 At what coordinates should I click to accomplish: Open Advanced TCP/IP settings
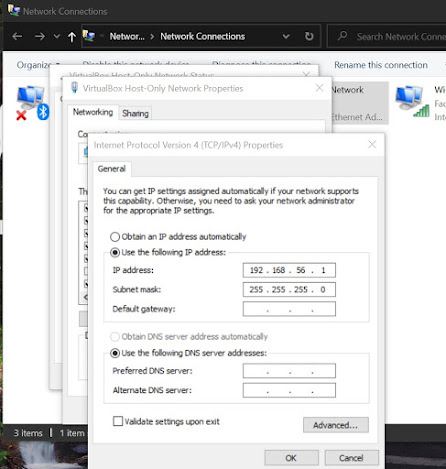click(336, 425)
